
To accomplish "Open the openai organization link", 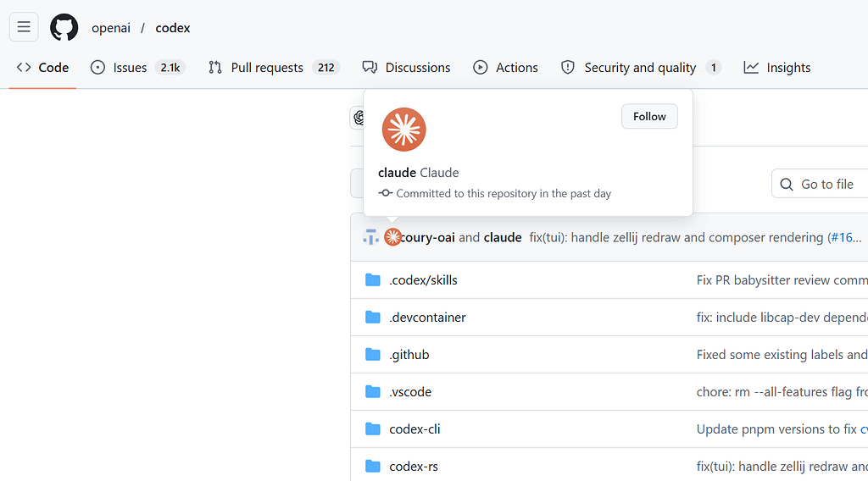I will [111, 28].
